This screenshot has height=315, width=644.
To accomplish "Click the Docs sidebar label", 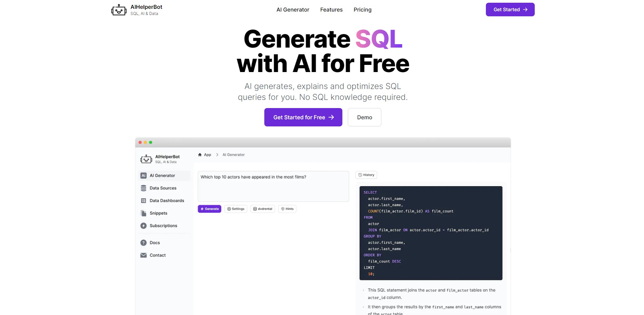I will pyautogui.click(x=155, y=243).
